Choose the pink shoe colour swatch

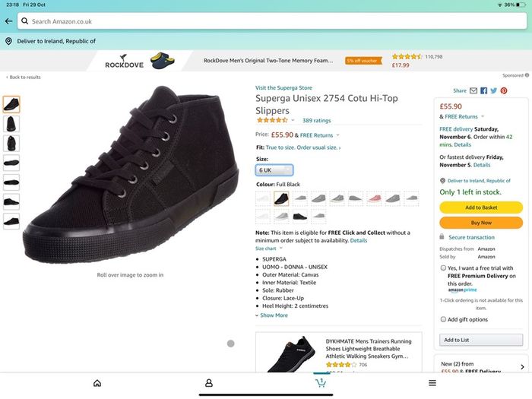click(374, 198)
